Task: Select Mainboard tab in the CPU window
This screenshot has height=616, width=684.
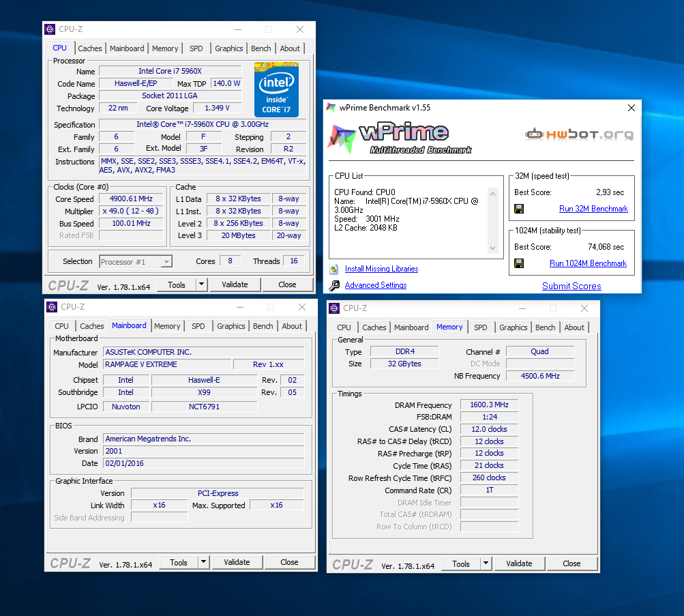Action: [127, 48]
